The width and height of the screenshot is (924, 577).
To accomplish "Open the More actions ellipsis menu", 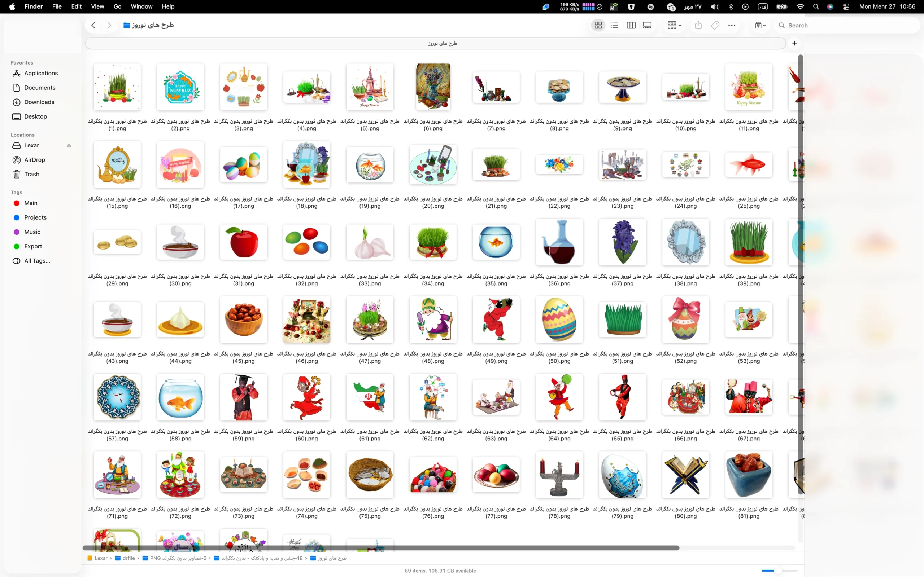I will 732,25.
